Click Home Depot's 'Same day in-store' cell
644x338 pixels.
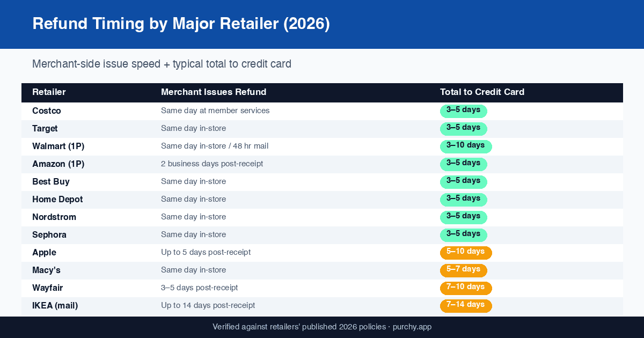(x=194, y=199)
